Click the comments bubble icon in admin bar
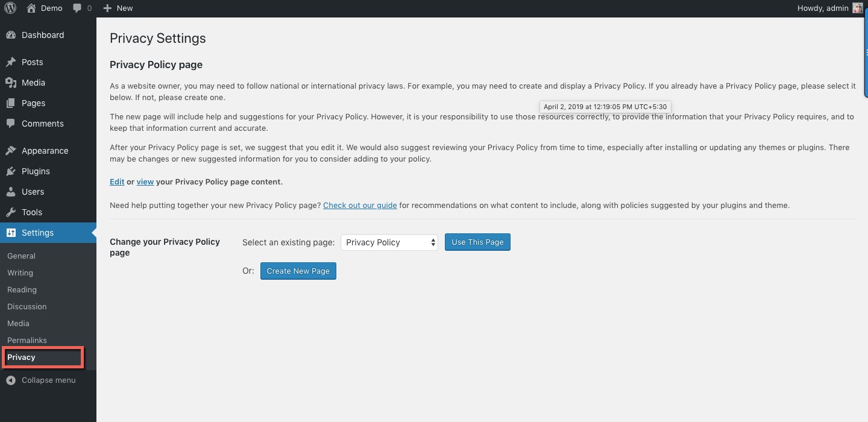The image size is (868, 422). (x=77, y=8)
